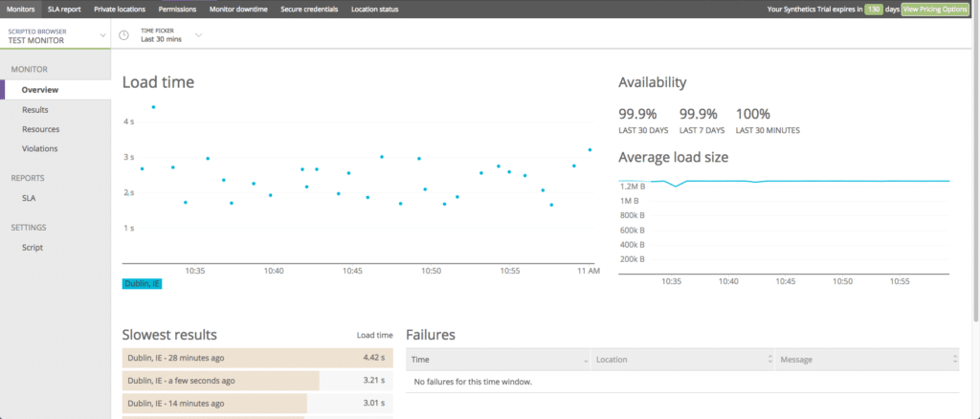Expand the Test Monitor selector chevron

coord(102,35)
